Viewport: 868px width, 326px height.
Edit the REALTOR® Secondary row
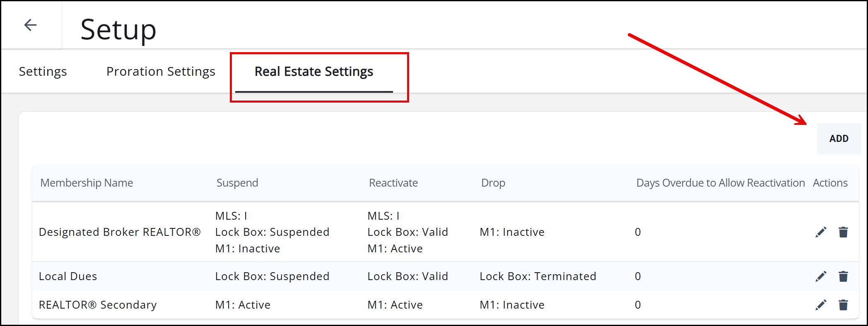821,305
